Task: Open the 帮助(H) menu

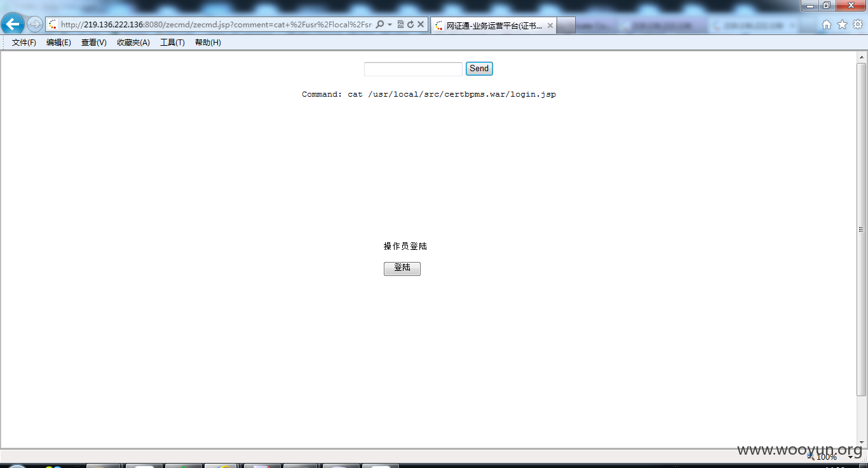Action: (208, 43)
